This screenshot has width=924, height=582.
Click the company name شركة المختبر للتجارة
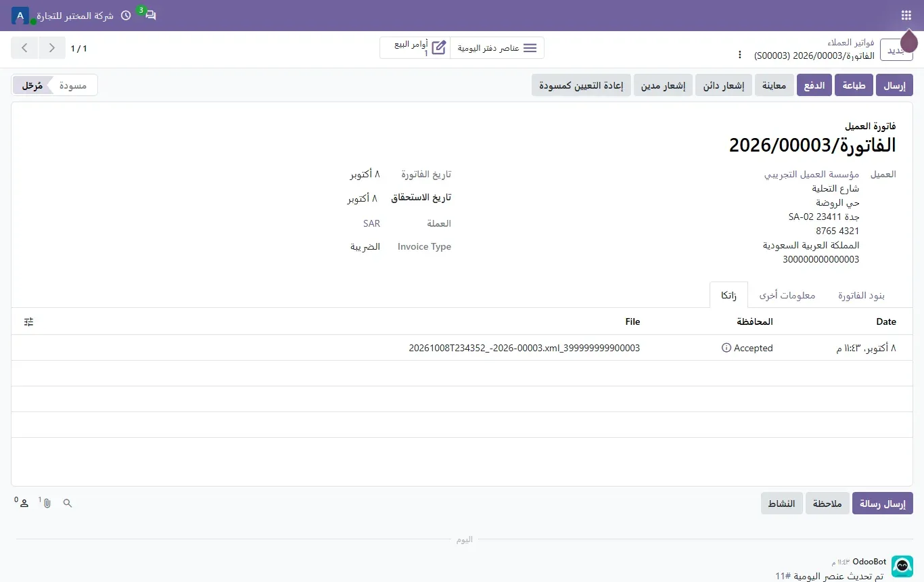[x=75, y=15]
